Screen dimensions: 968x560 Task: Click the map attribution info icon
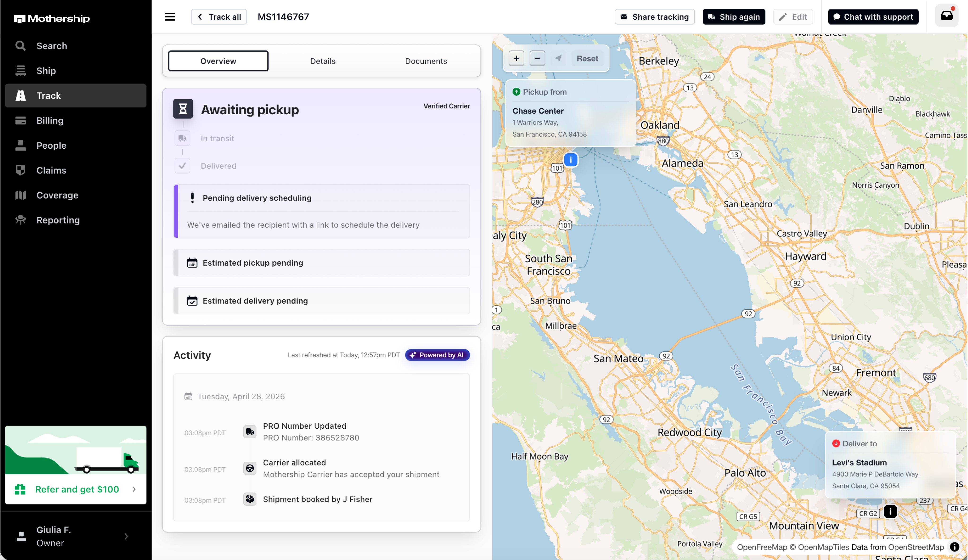(x=954, y=547)
